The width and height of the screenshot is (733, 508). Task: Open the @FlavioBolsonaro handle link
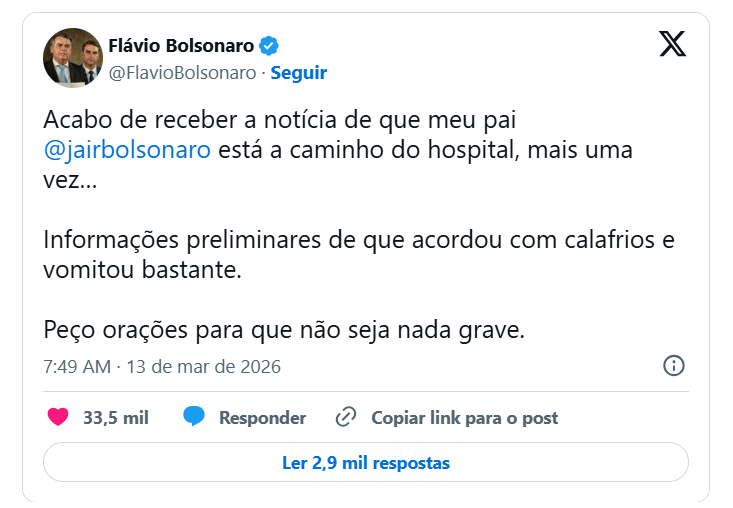181,73
